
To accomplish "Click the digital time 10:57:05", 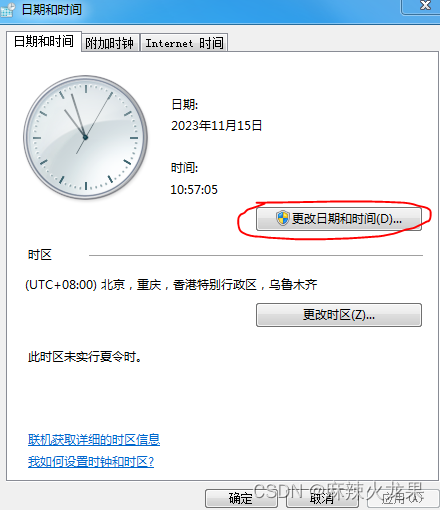I will pyautogui.click(x=194, y=190).
